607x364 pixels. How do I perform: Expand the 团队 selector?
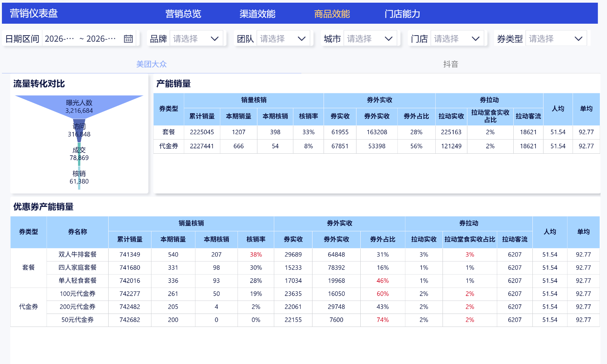(x=283, y=39)
